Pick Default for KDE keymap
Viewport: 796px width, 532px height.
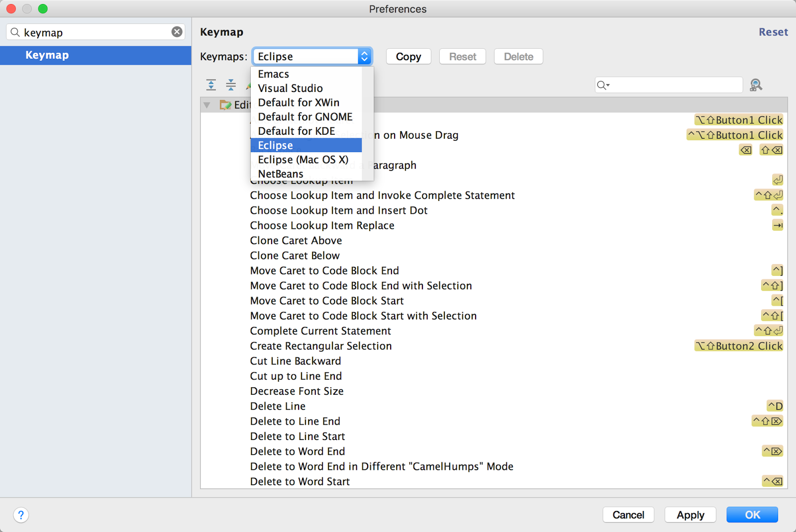tap(306, 131)
